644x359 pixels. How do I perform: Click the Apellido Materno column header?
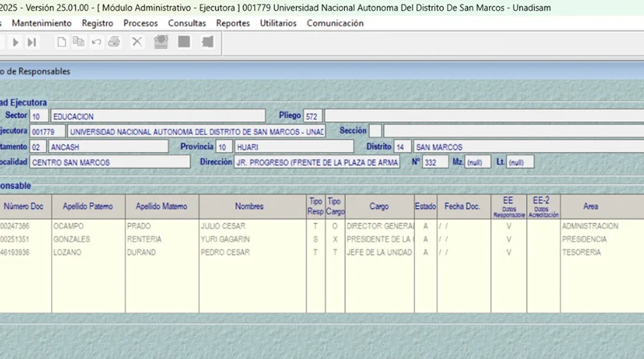pyautogui.click(x=162, y=206)
